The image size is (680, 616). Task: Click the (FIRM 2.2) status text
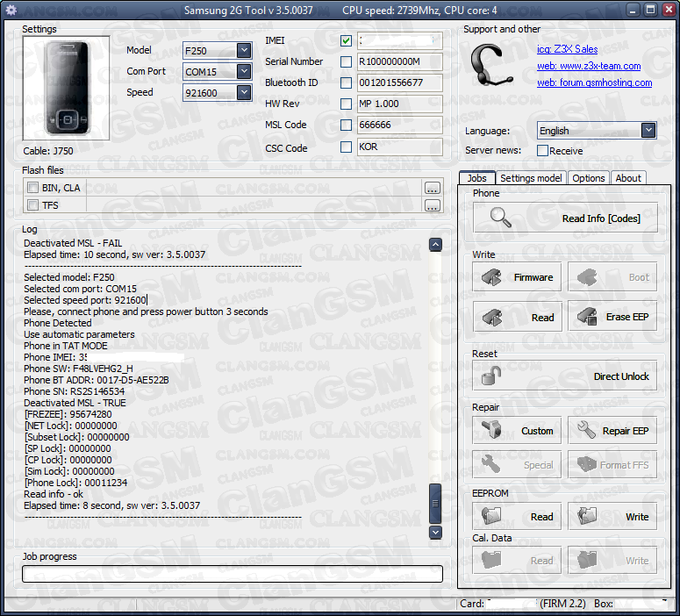click(x=562, y=604)
